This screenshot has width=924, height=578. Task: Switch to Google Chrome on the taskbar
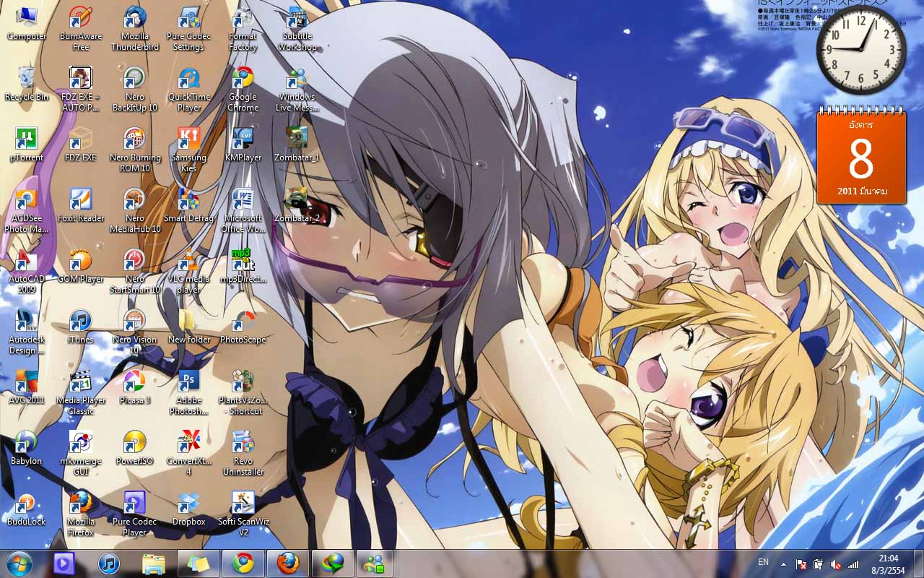pyautogui.click(x=243, y=563)
